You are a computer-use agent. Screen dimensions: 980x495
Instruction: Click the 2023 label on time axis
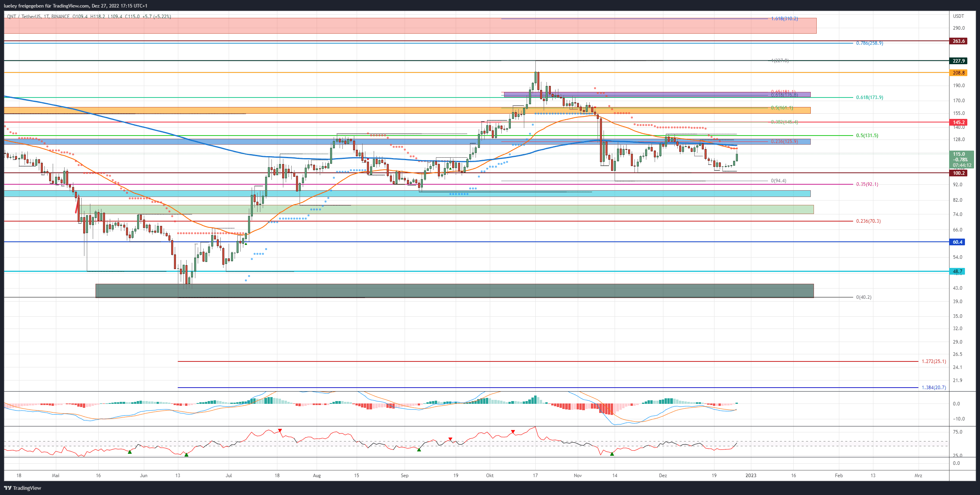[751, 476]
